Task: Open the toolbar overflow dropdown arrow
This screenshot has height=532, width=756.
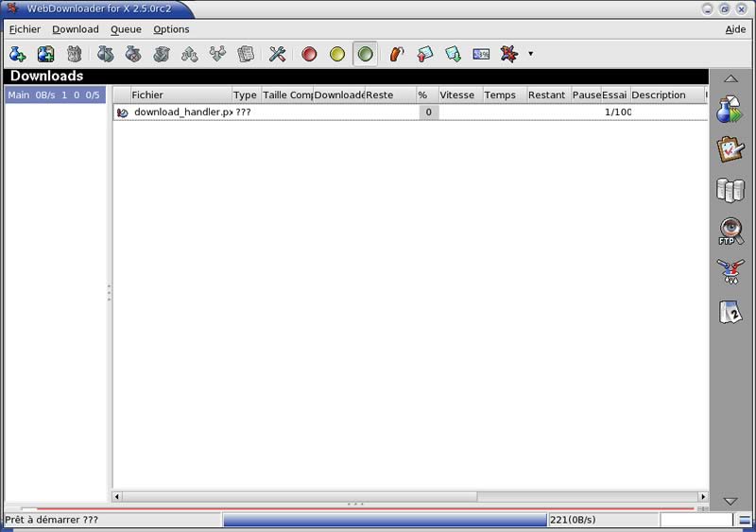Action: pos(530,54)
